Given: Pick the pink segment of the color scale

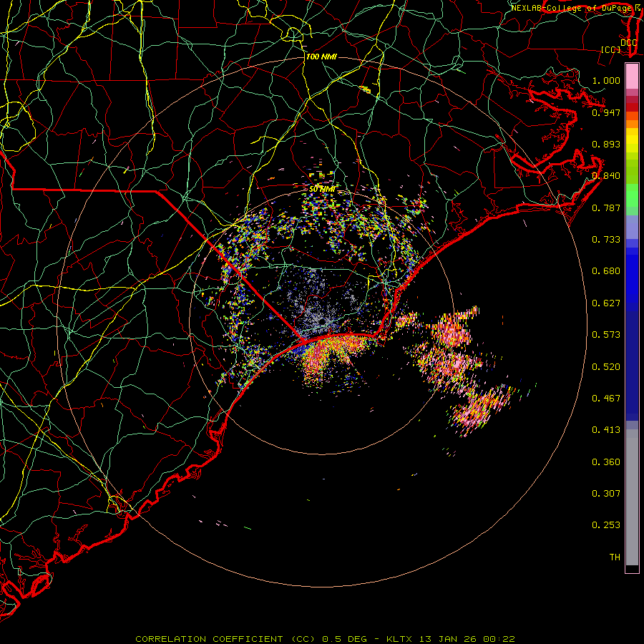Looking at the screenshot, I should 632,77.
